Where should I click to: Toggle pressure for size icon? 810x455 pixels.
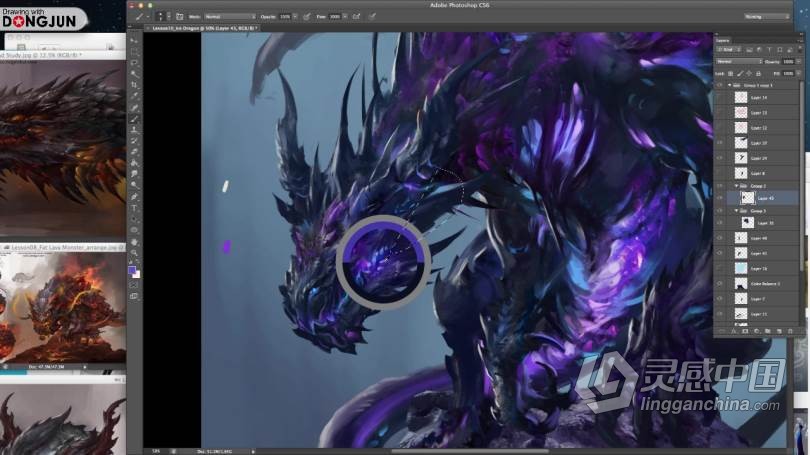tap(372, 17)
